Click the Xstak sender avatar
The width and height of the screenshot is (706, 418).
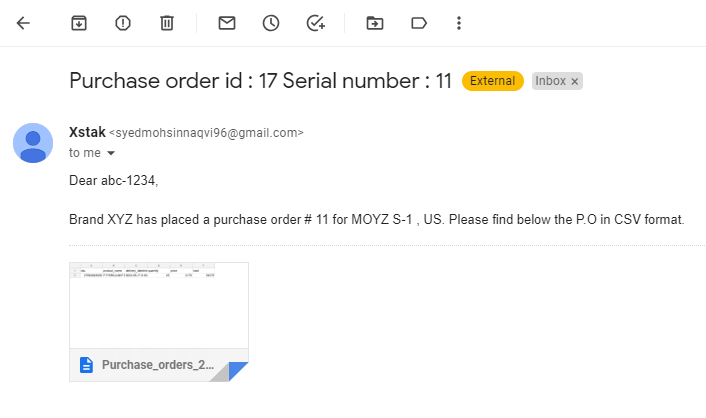pyautogui.click(x=33, y=142)
